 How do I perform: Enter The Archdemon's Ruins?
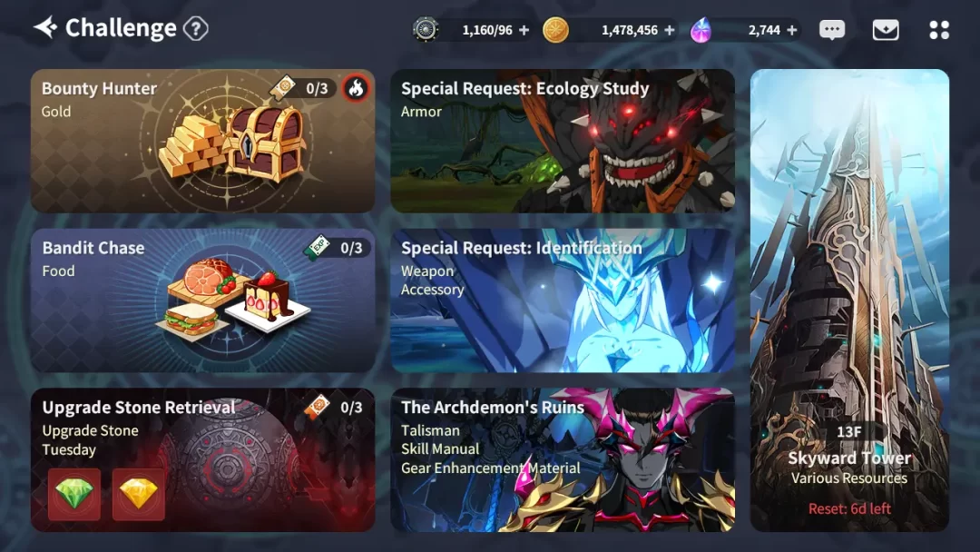(x=563, y=460)
